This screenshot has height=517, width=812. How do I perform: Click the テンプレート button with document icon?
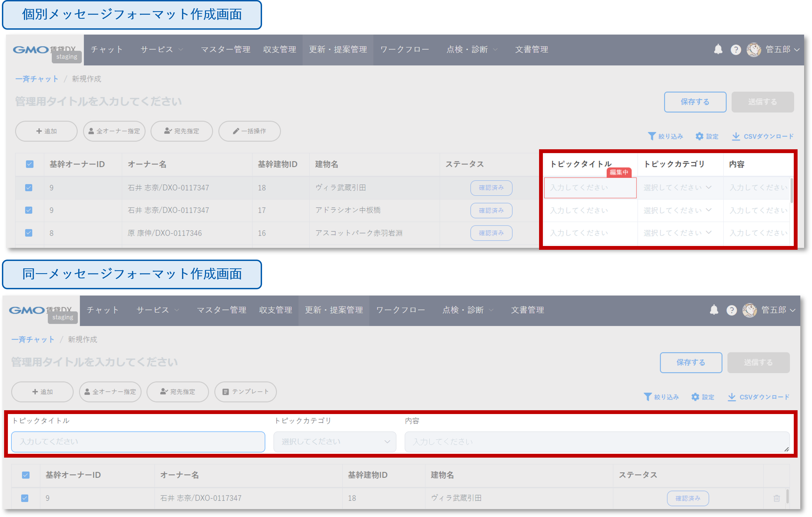pyautogui.click(x=245, y=391)
